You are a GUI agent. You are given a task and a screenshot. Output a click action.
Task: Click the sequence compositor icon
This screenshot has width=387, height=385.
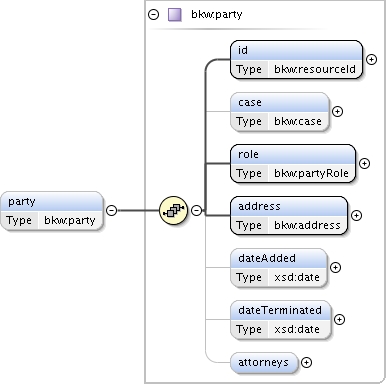[x=173, y=210]
